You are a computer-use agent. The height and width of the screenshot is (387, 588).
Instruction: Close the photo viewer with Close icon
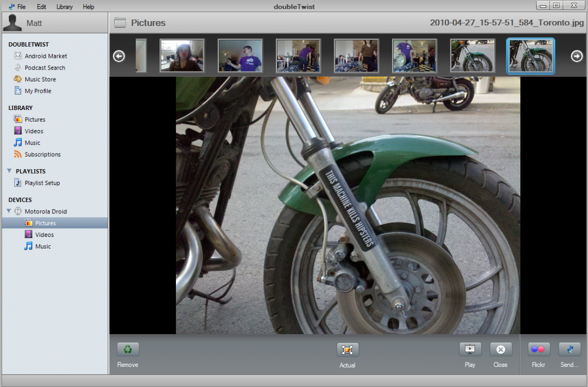pos(500,349)
